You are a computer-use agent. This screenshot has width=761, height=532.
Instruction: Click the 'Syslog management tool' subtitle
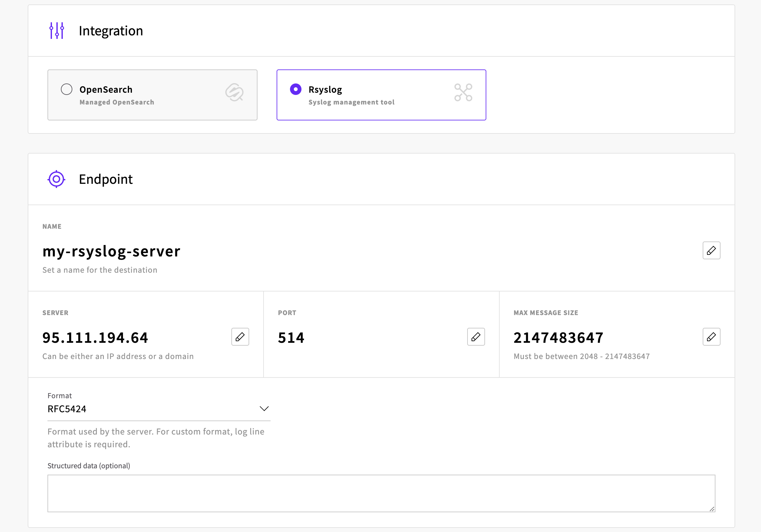[351, 102]
